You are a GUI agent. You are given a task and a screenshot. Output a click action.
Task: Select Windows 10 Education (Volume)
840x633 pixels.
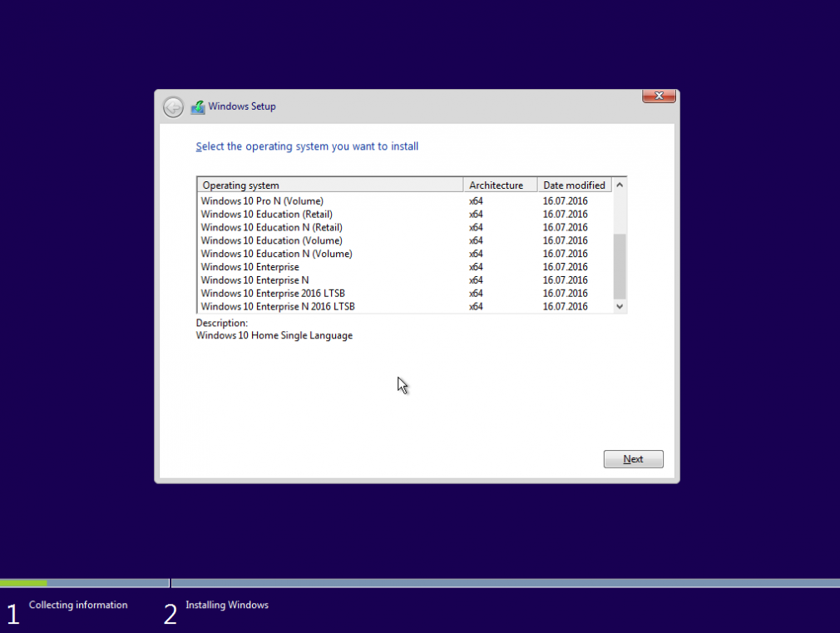[405, 240]
